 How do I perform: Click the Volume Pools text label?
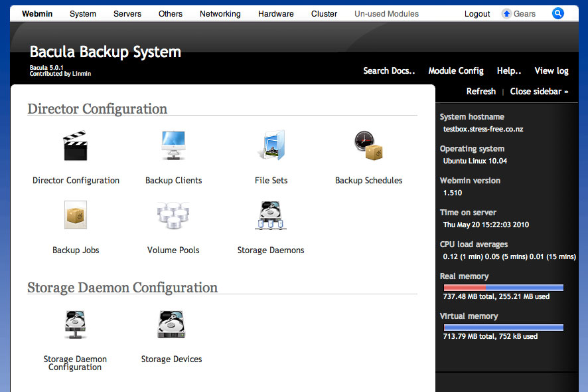click(x=173, y=250)
